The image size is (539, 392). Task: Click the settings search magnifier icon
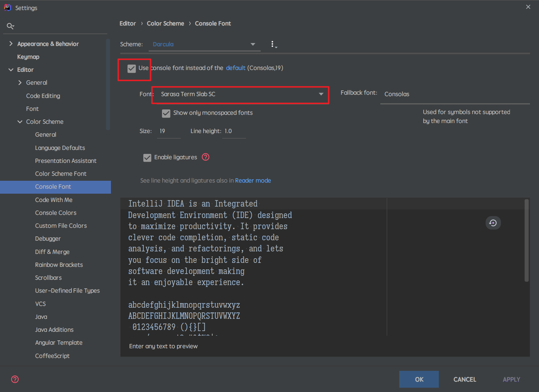10,26
